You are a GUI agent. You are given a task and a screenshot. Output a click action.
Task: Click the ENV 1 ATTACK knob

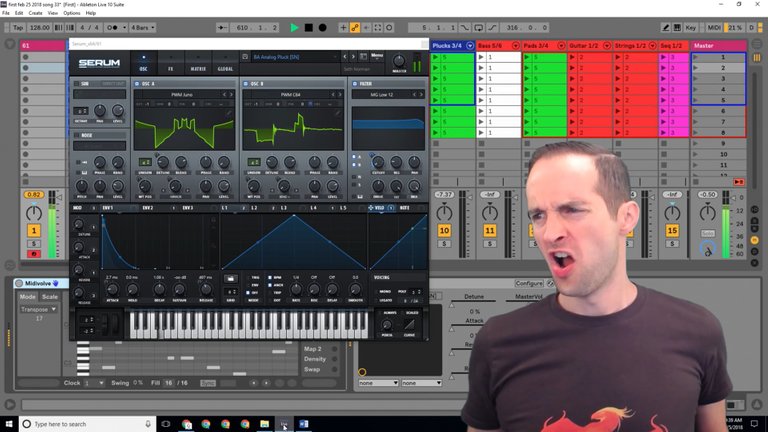coord(112,289)
